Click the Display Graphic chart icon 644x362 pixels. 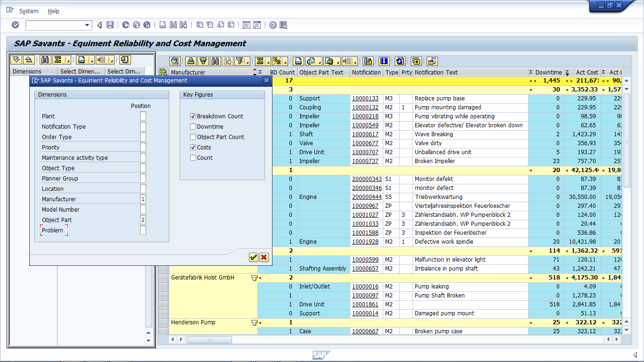369,61
